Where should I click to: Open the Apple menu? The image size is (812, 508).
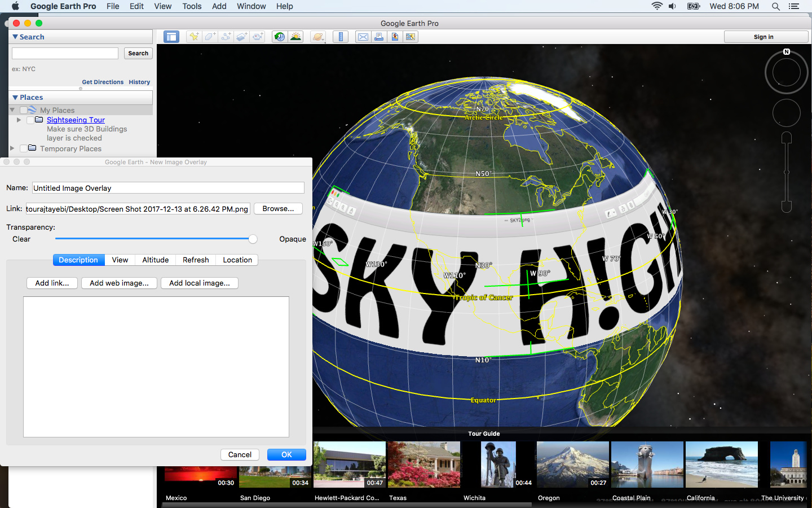pos(15,6)
